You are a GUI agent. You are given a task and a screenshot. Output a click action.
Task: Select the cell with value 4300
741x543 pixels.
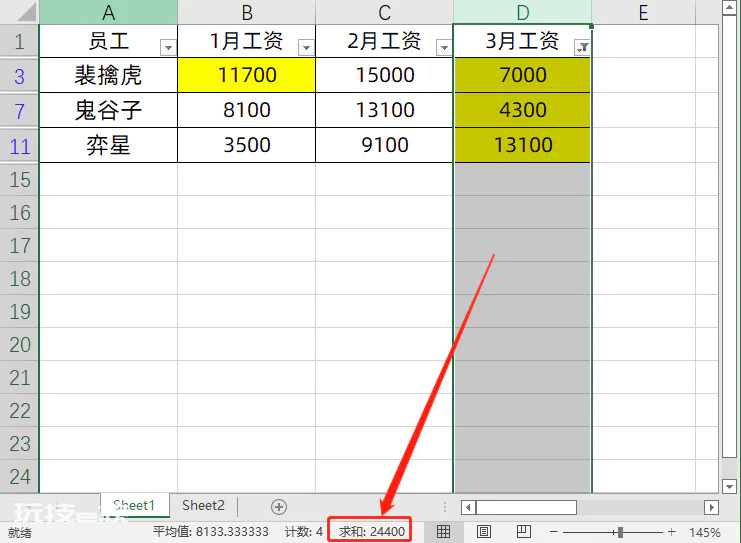pyautogui.click(x=523, y=110)
